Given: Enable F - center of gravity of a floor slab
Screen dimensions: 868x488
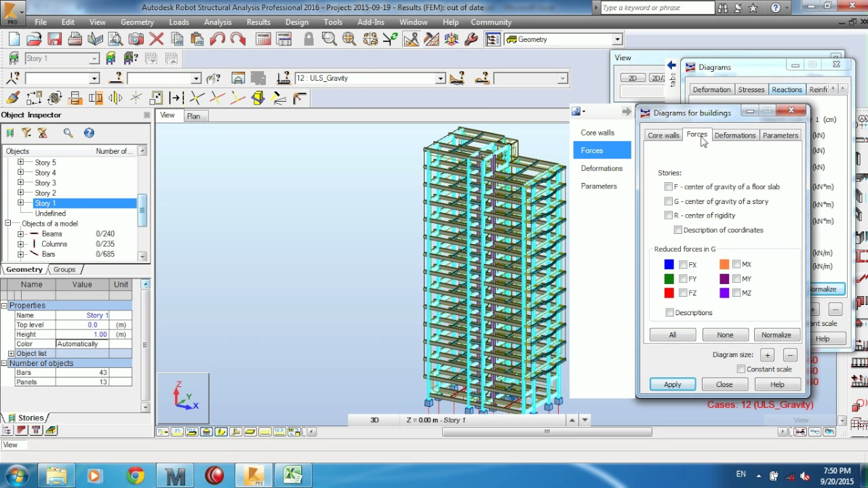Looking at the screenshot, I should (669, 186).
